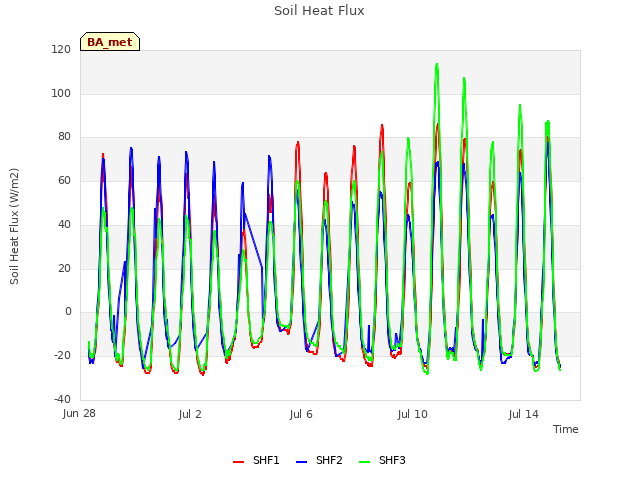Click the blue SHF2 legend color marker
This screenshot has width=640, height=480.
[301, 462]
